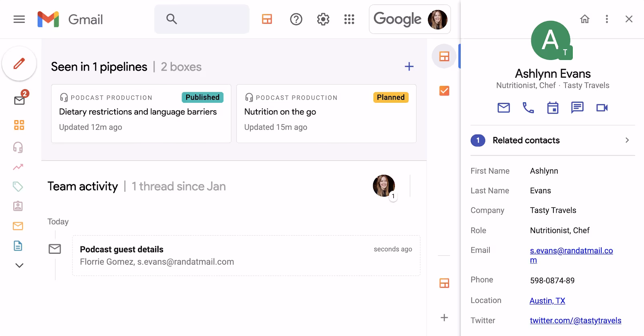The height and width of the screenshot is (336, 644).
Task: Expand Related contacts section
Action: (x=553, y=140)
